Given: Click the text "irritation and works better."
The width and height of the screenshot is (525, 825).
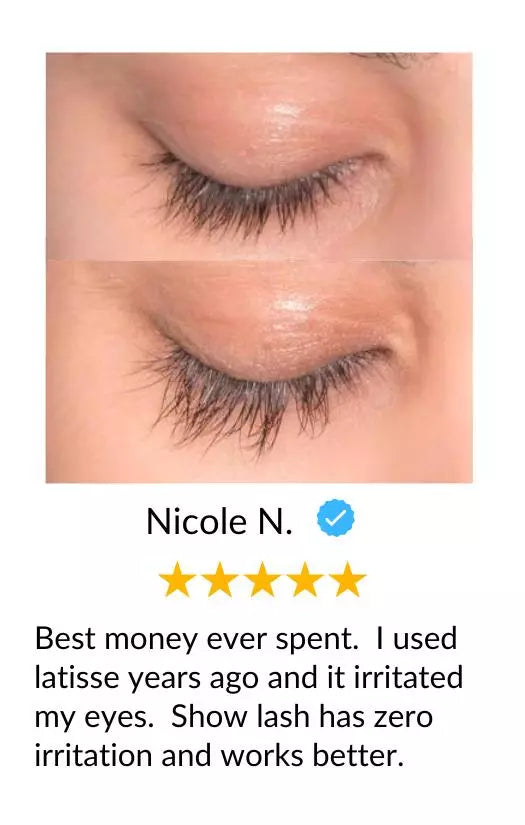Looking at the screenshot, I should [219, 756].
